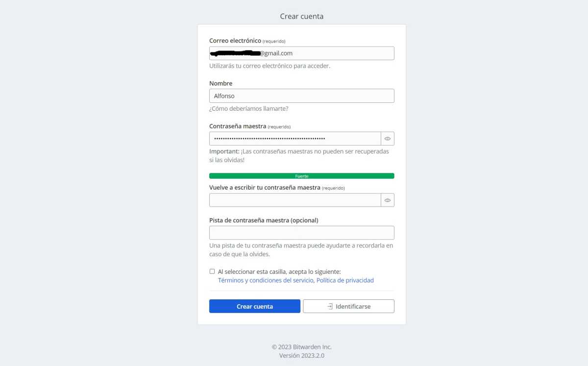Screen dimensions: 588x366
Task: Click the Pista de contraseña maestra field
Action: 302,233
